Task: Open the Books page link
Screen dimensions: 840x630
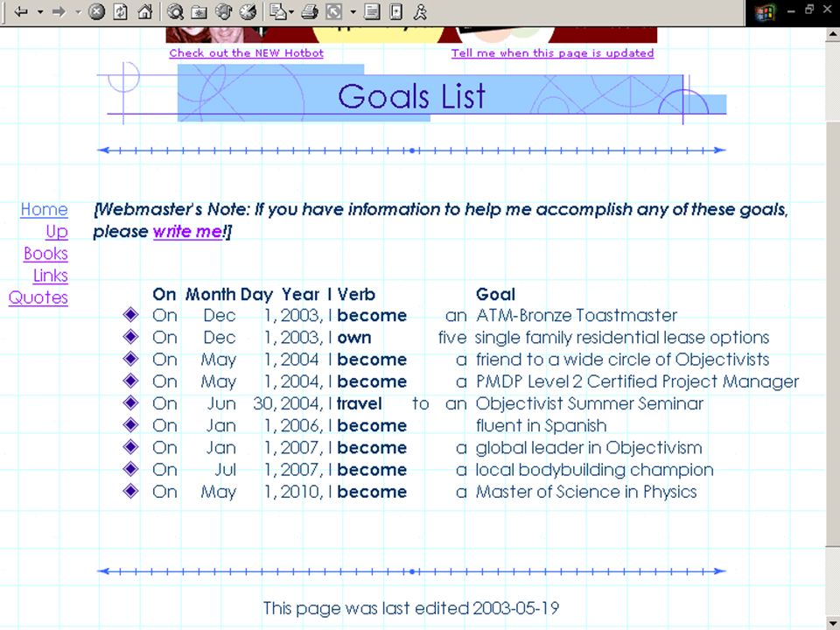Action: [45, 253]
